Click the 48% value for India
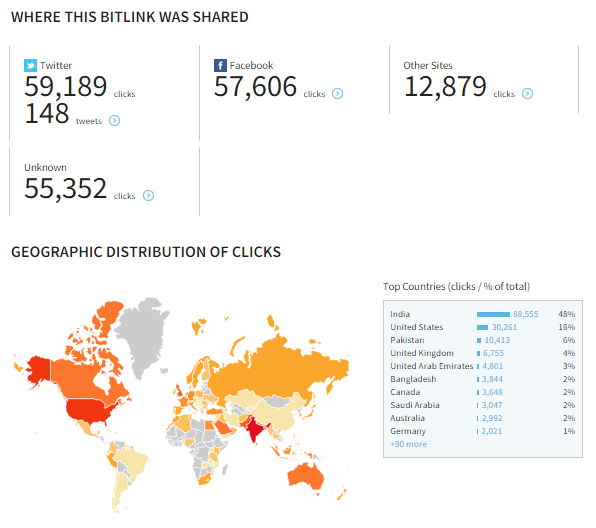Viewport: 596px width, 528px height. tap(566, 314)
